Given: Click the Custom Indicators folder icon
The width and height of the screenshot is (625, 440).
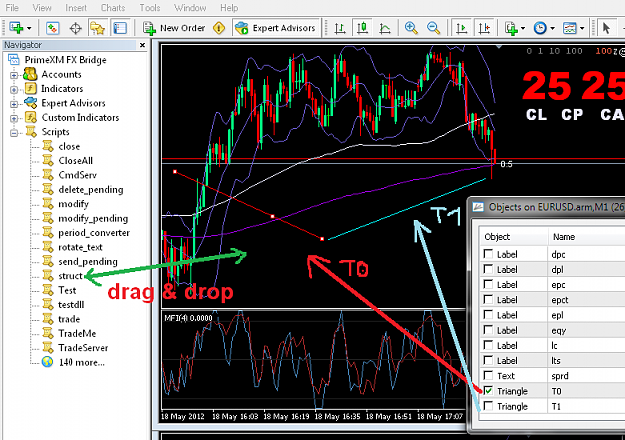Looking at the screenshot, I should pyautogui.click(x=31, y=117).
